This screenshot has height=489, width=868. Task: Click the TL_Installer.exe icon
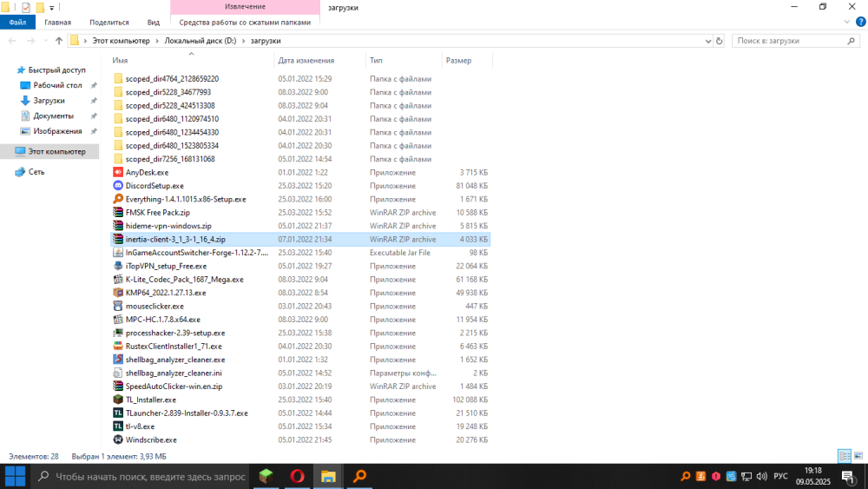(x=118, y=400)
